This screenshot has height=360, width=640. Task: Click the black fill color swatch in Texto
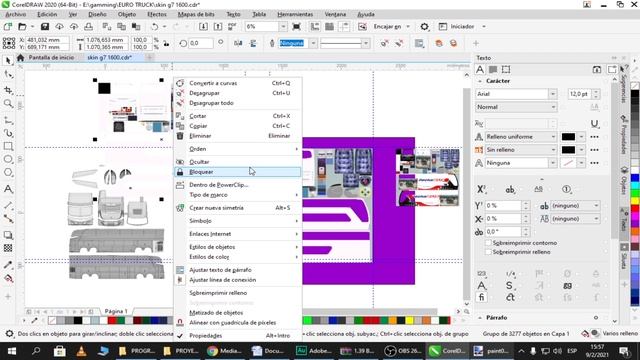(568, 137)
